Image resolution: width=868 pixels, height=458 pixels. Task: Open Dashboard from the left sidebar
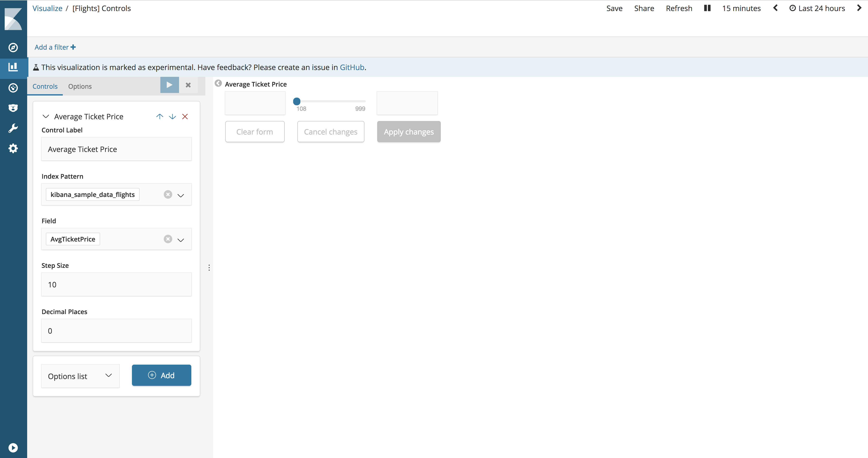[x=13, y=88]
